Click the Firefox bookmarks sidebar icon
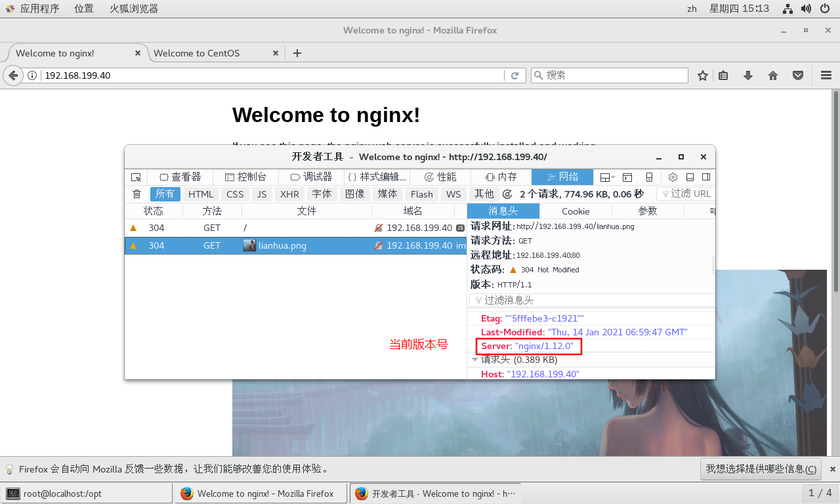840x504 pixels. pos(723,75)
